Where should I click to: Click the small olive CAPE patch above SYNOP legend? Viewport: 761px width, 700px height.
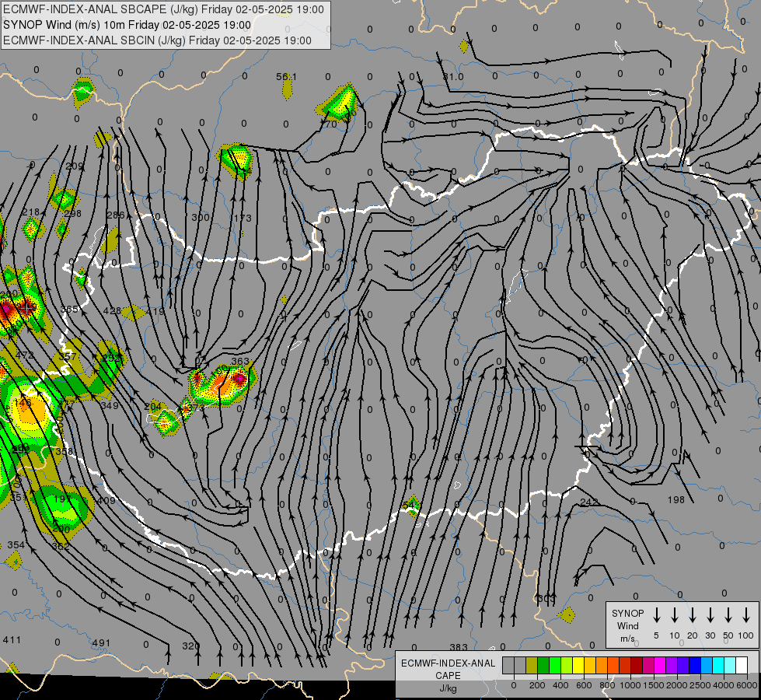pos(567,615)
